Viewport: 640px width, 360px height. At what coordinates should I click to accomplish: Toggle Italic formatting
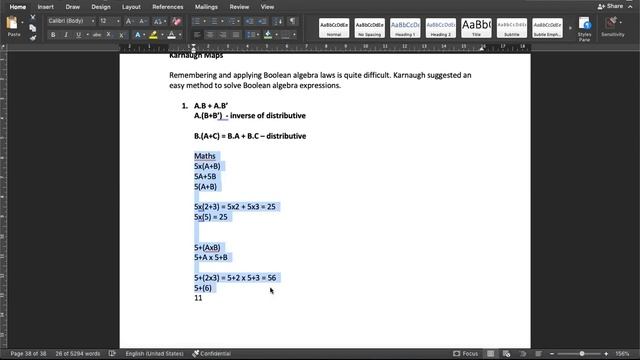click(x=66, y=35)
